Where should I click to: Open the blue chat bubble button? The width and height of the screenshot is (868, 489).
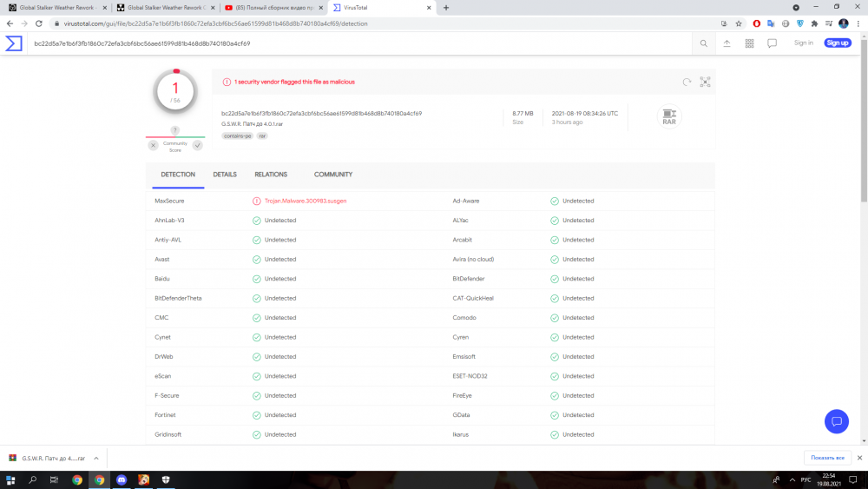pyautogui.click(x=836, y=421)
